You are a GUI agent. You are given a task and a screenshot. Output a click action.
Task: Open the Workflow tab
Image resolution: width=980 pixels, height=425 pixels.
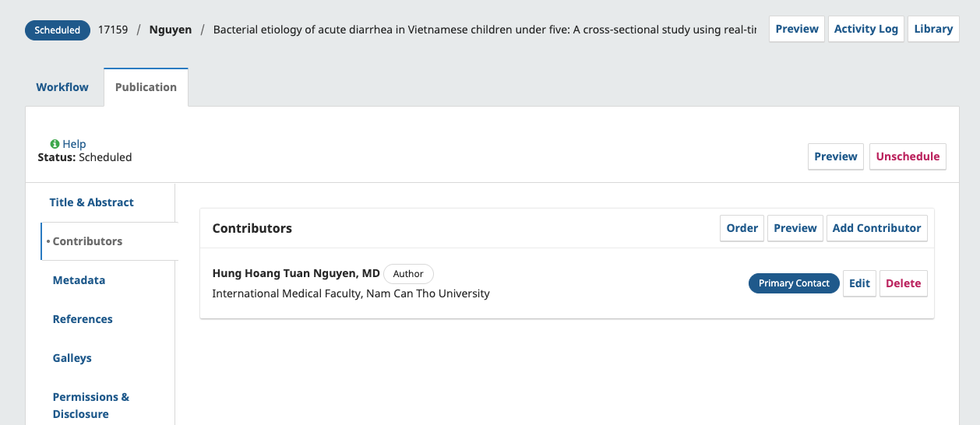tap(62, 87)
